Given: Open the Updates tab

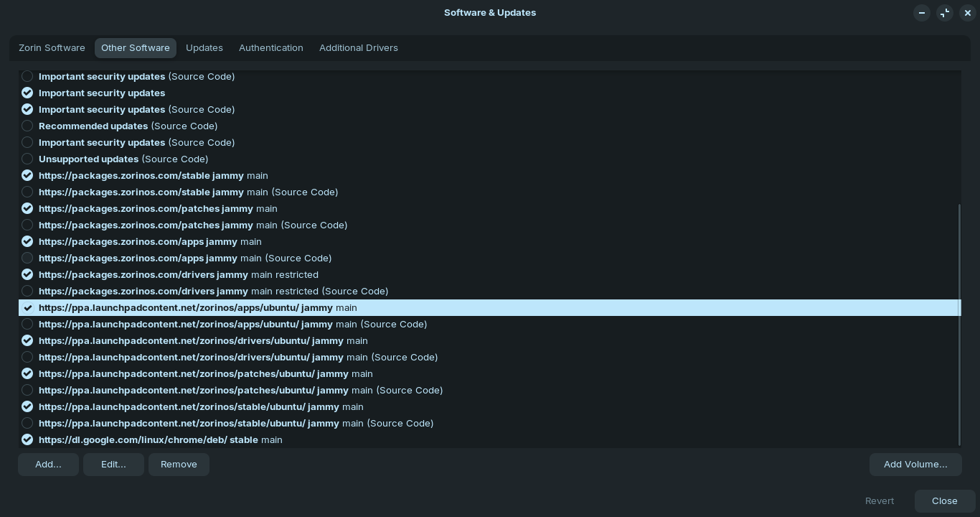Looking at the screenshot, I should point(204,48).
